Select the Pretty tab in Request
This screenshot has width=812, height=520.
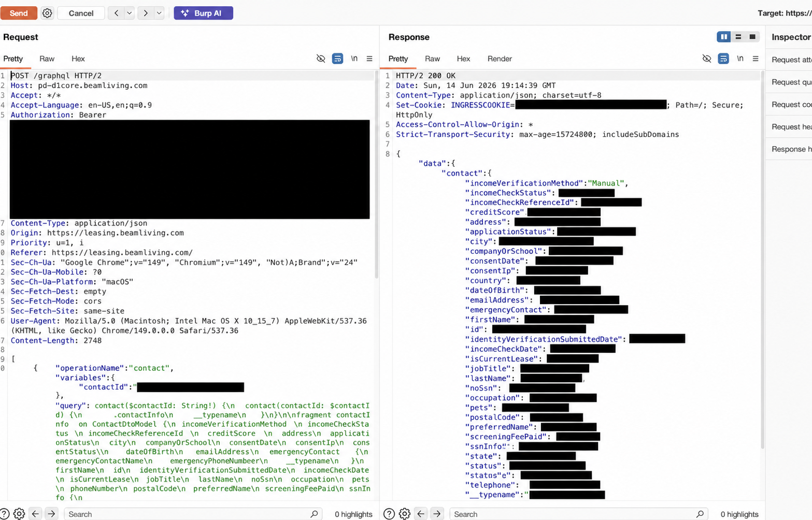[x=13, y=59]
